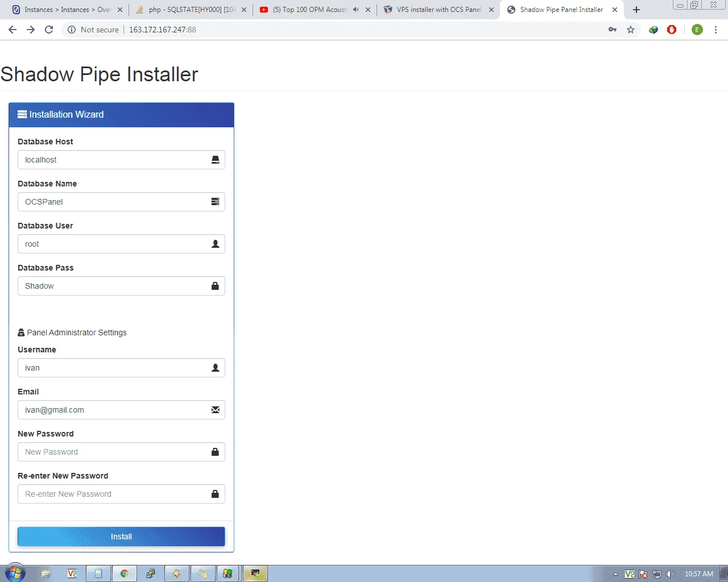Click the taskbar clock showing 10:57 AM
Image resolution: width=728 pixels, height=582 pixels.
[699, 574]
